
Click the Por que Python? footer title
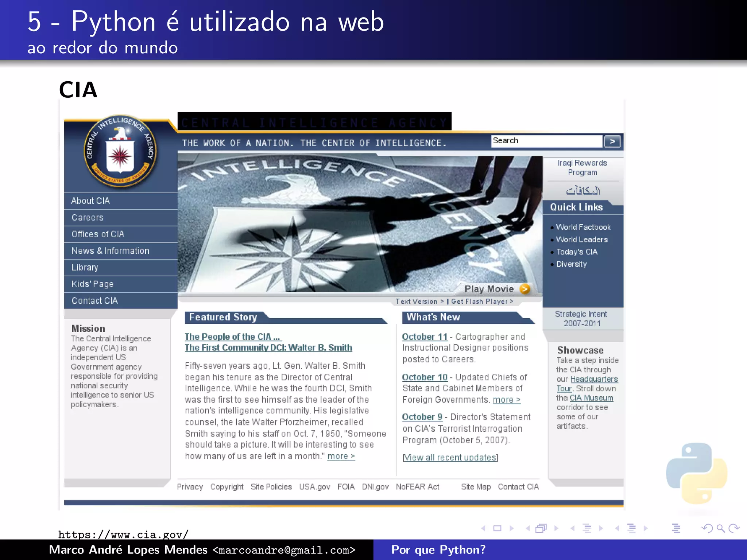pos(438,550)
